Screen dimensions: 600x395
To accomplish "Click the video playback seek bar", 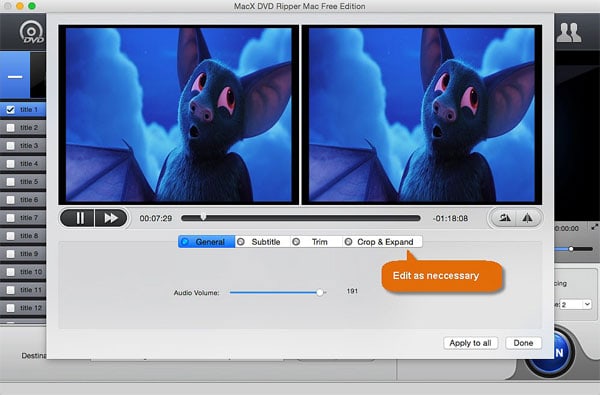I will coord(300,218).
